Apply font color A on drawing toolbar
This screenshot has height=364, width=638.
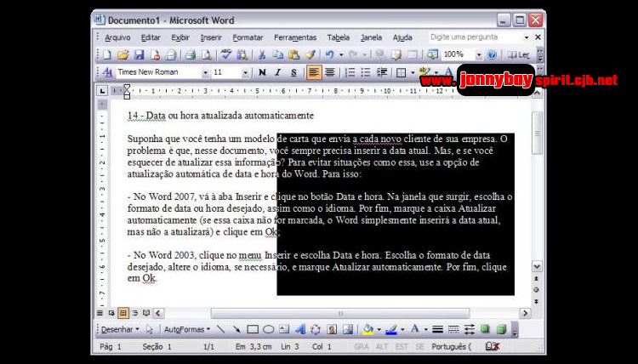coord(415,329)
